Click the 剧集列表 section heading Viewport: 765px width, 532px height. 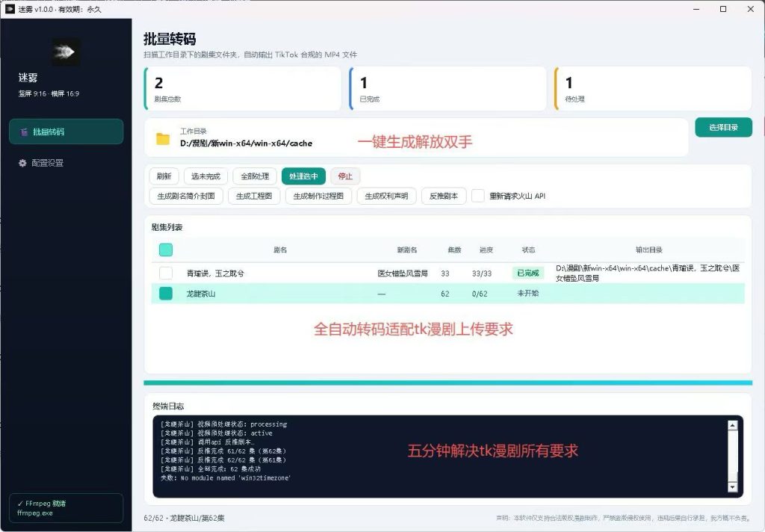click(167, 227)
